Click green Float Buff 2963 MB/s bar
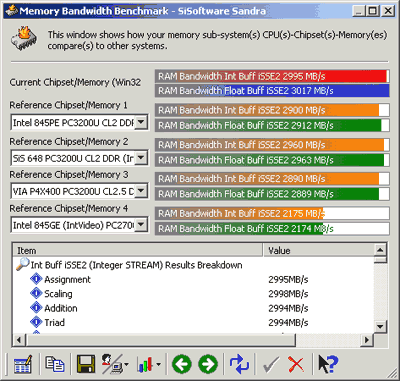This screenshot has width=400, height=381. pos(272,160)
